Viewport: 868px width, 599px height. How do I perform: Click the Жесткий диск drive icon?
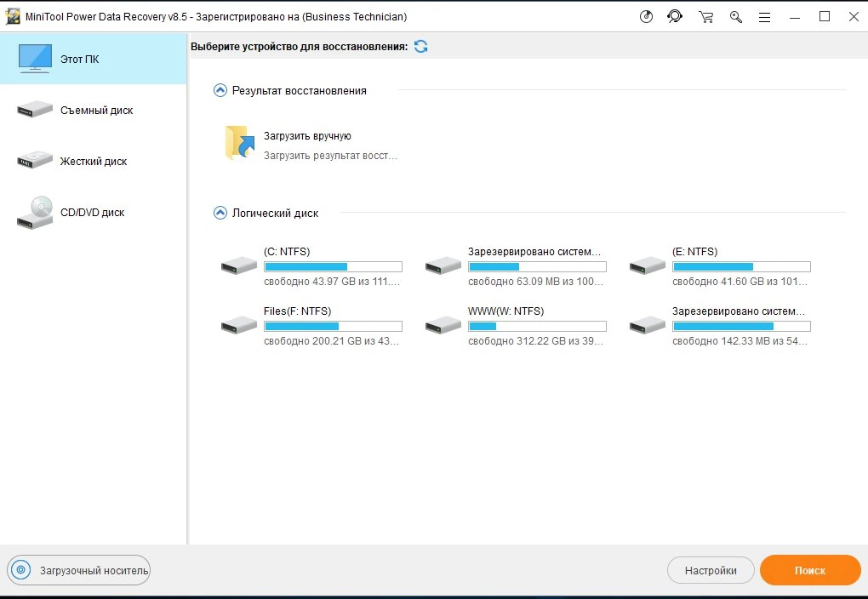point(34,160)
